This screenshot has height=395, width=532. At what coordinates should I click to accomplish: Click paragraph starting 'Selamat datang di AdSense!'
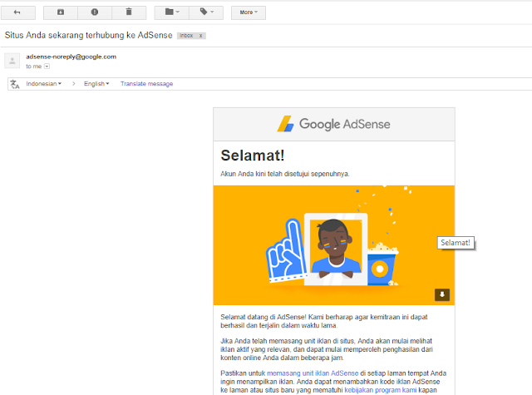pyautogui.click(x=324, y=321)
